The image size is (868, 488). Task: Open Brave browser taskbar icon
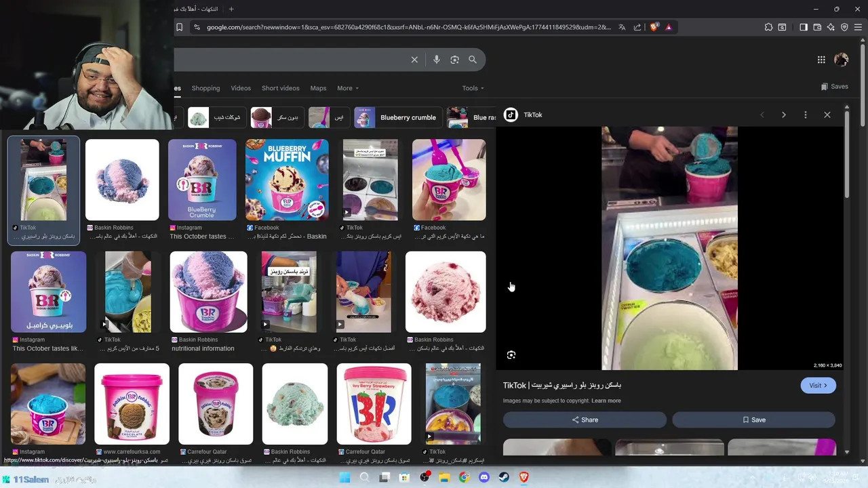(524, 477)
